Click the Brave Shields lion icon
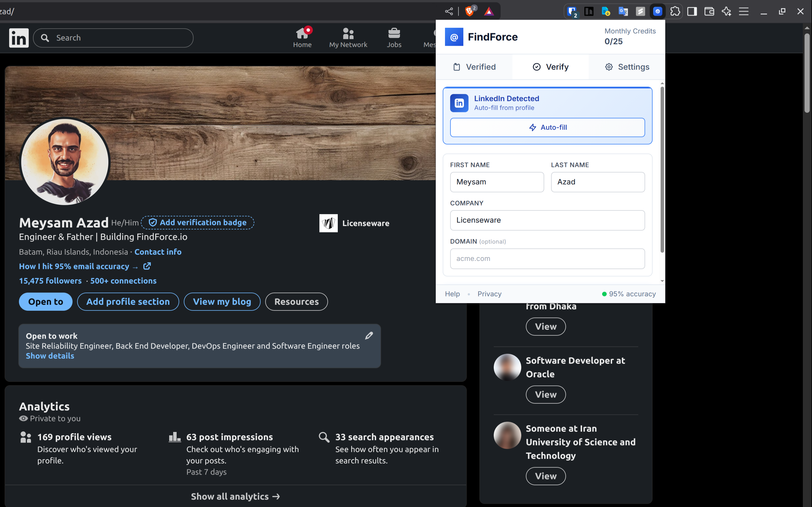The height and width of the screenshot is (507, 812). coord(469,11)
